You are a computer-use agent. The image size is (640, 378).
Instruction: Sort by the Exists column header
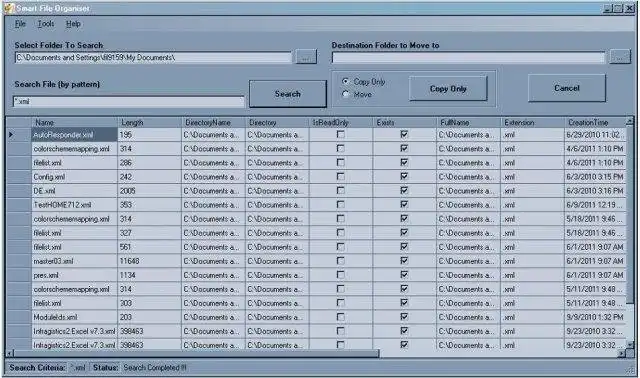[x=404, y=122]
